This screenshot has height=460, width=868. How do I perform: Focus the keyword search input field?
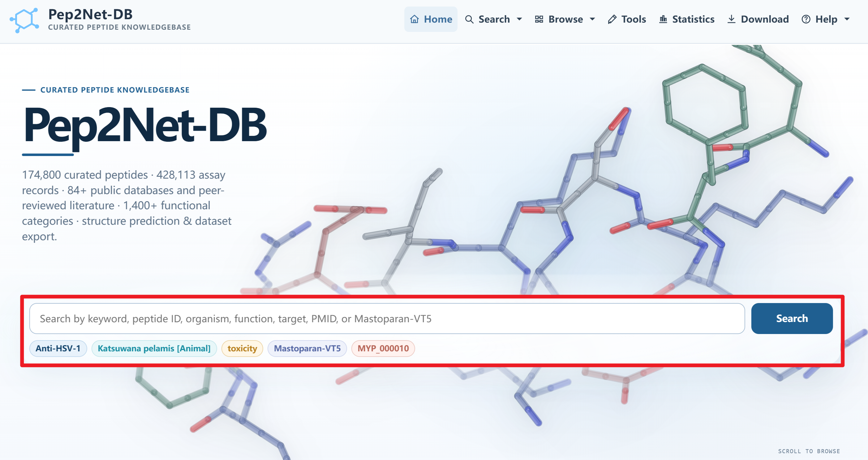pyautogui.click(x=387, y=318)
